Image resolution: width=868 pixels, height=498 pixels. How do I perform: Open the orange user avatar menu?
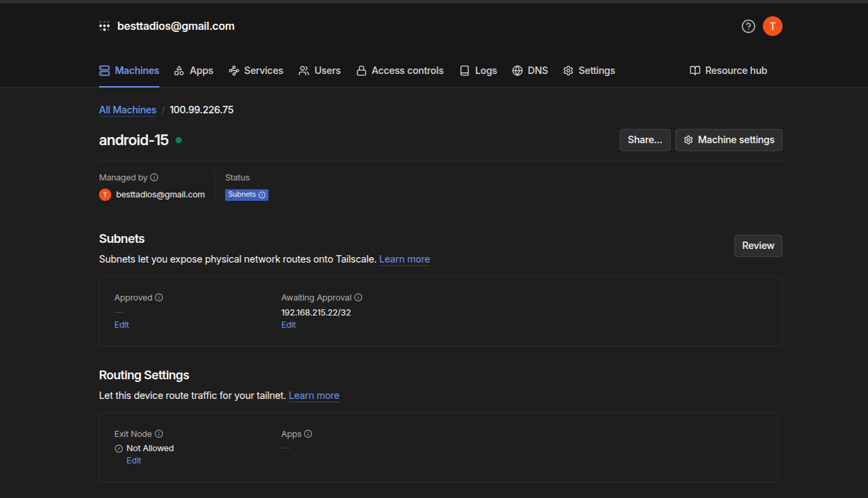772,26
